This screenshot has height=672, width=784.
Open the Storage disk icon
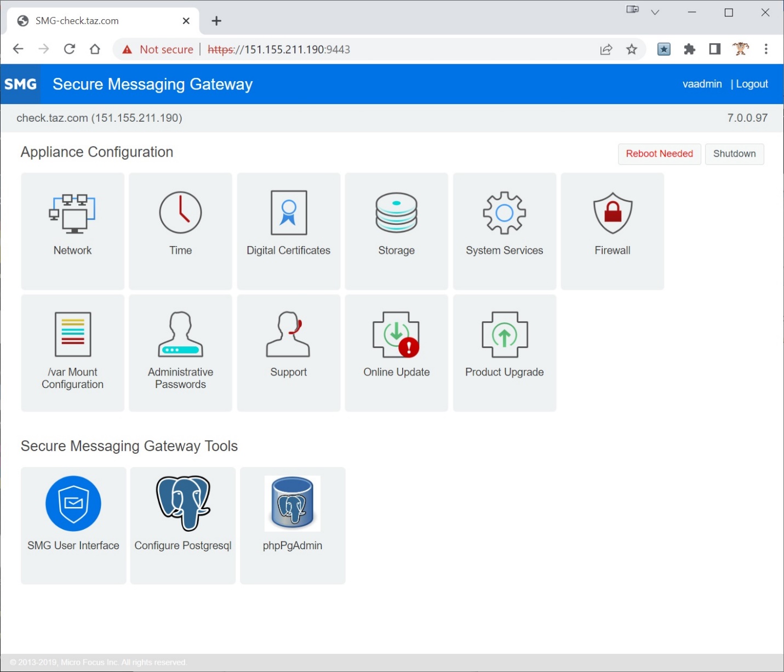[396, 213]
